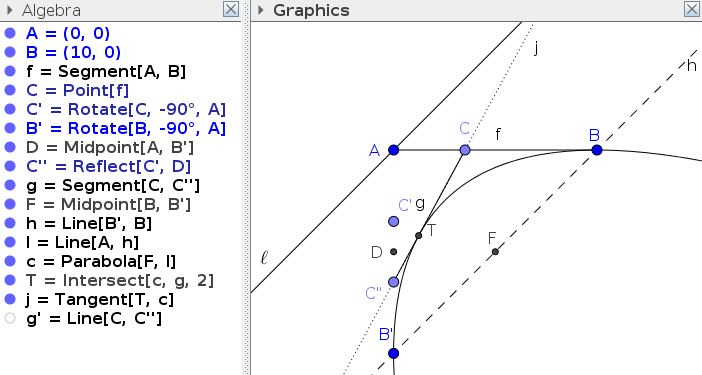Select C' = Rotate[C, -90°, A] entry

[126, 109]
